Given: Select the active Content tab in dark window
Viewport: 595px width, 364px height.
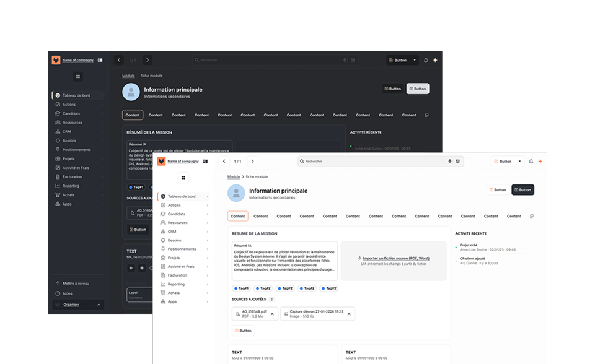Looking at the screenshot, I should pyautogui.click(x=133, y=115).
